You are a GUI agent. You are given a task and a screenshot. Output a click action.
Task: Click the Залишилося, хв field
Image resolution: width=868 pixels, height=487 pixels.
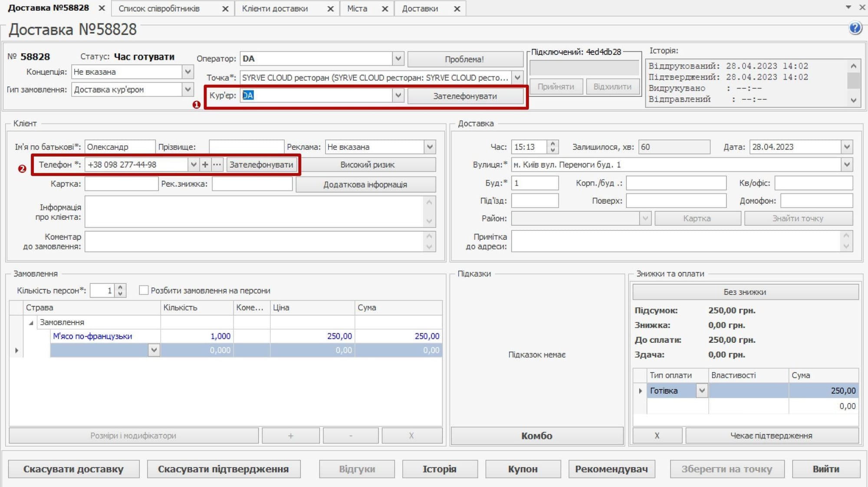[674, 147]
